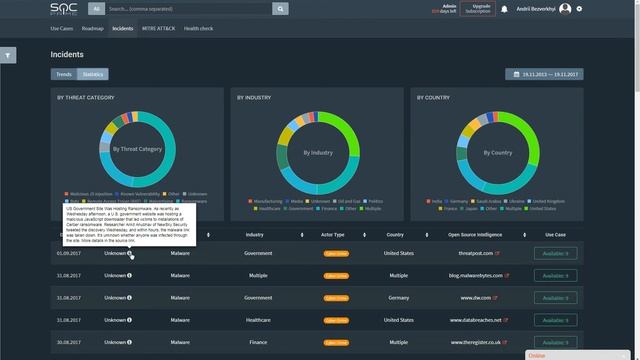
Task: Click external link icon beside www.theregister.co.uk
Action: (505, 342)
